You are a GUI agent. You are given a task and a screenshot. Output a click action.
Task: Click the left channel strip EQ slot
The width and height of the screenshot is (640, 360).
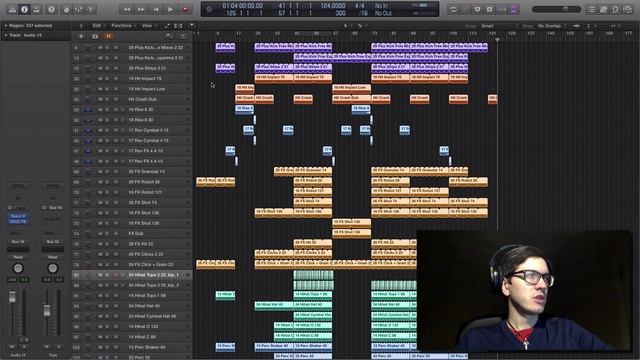pos(18,198)
